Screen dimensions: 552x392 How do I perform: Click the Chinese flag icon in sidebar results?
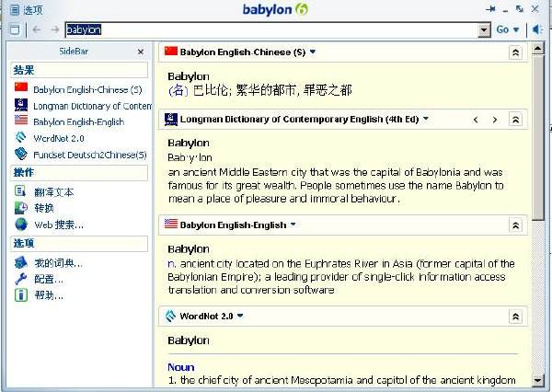coord(21,87)
